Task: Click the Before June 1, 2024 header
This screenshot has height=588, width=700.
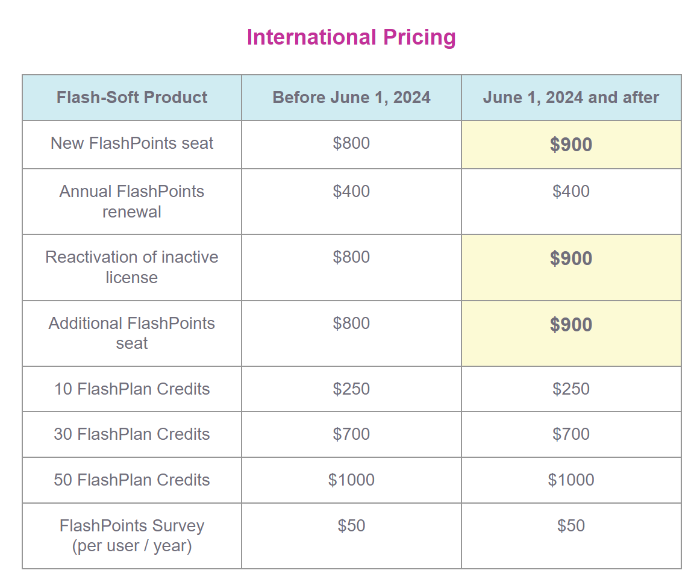Action: click(x=351, y=98)
